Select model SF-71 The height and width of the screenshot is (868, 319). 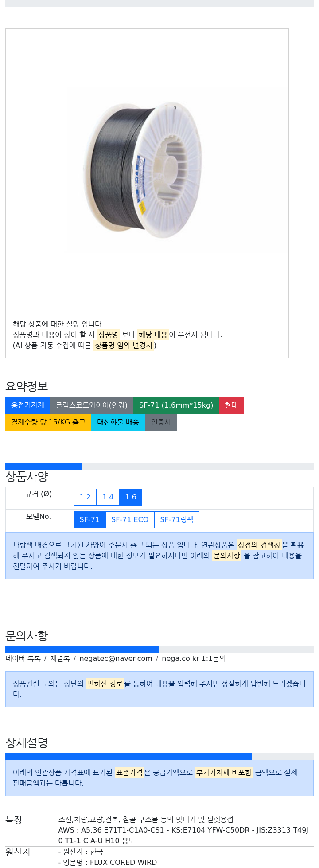(89, 519)
